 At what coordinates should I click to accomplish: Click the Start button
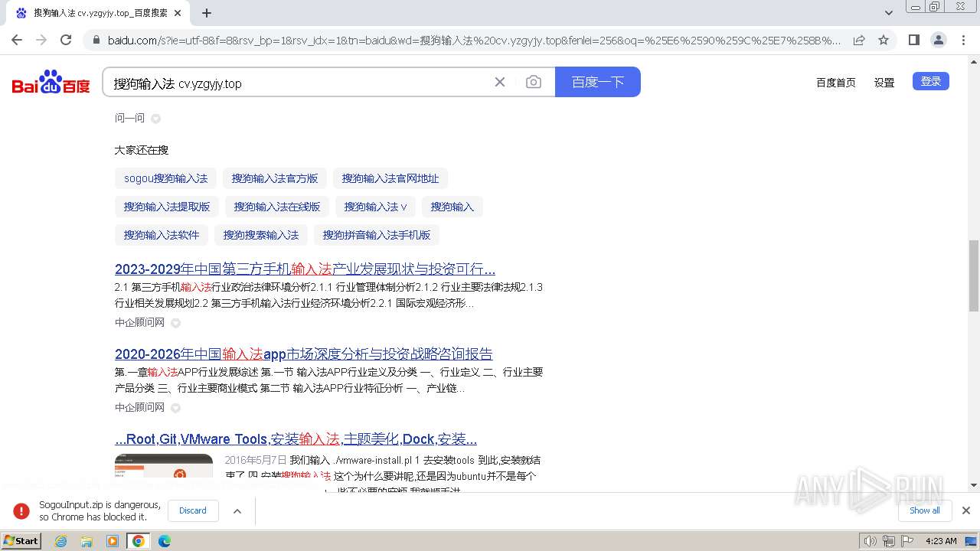tap(21, 541)
